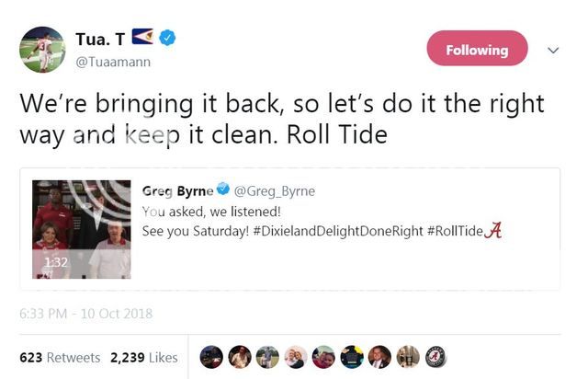588x379 pixels.
Task: Click the Tua. T display name
Action: (99, 38)
